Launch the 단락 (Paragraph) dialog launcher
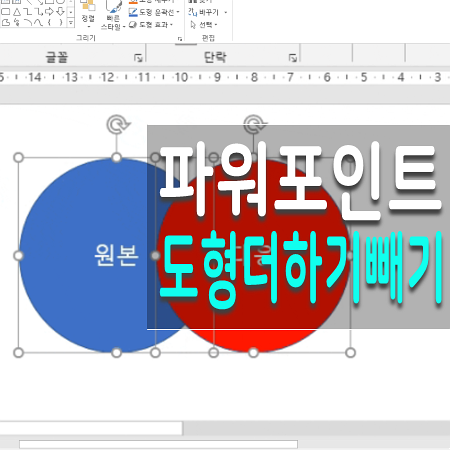Viewport: 450px width, 450px height. [293, 58]
